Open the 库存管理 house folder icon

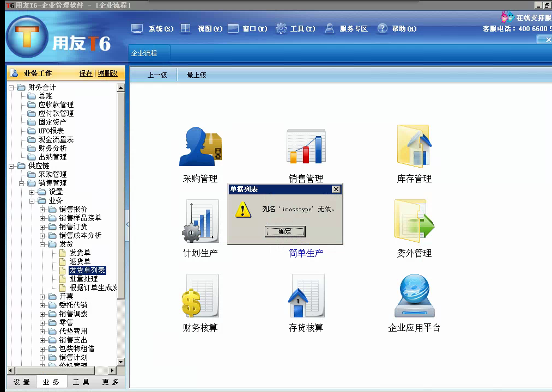click(x=414, y=146)
